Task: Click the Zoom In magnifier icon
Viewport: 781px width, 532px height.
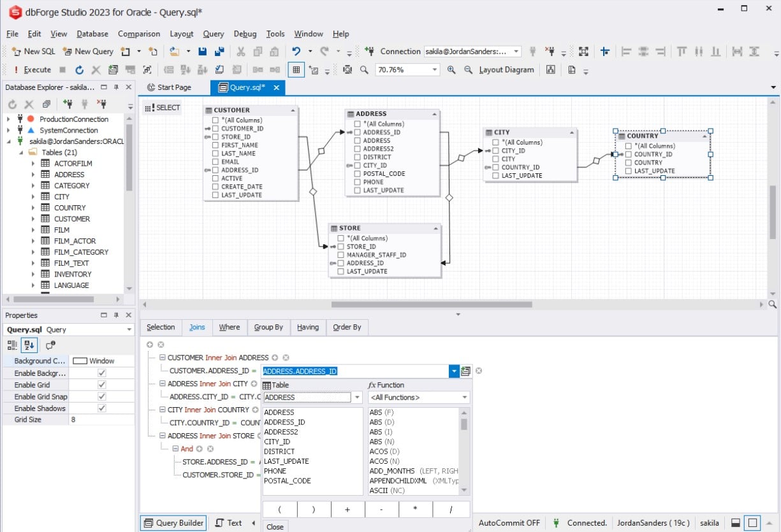Action: [451, 69]
